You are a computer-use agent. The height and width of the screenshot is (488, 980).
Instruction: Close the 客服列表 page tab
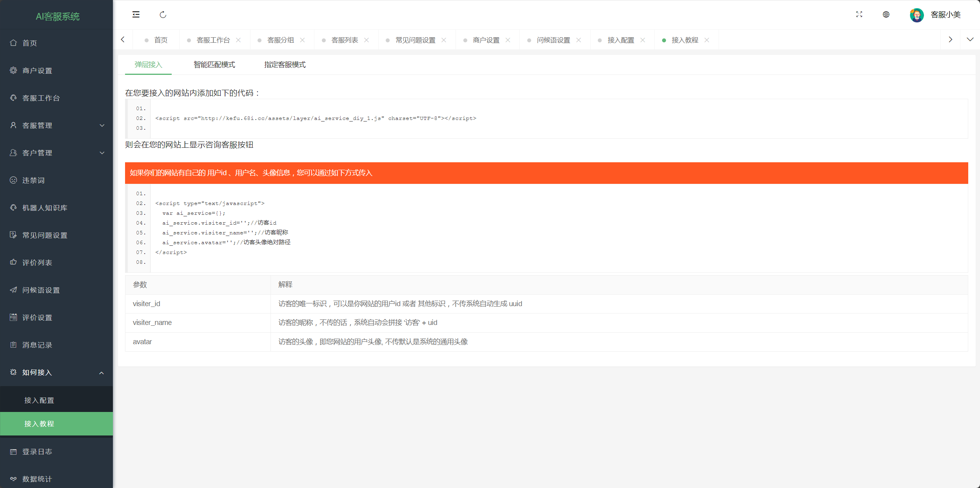click(x=367, y=40)
